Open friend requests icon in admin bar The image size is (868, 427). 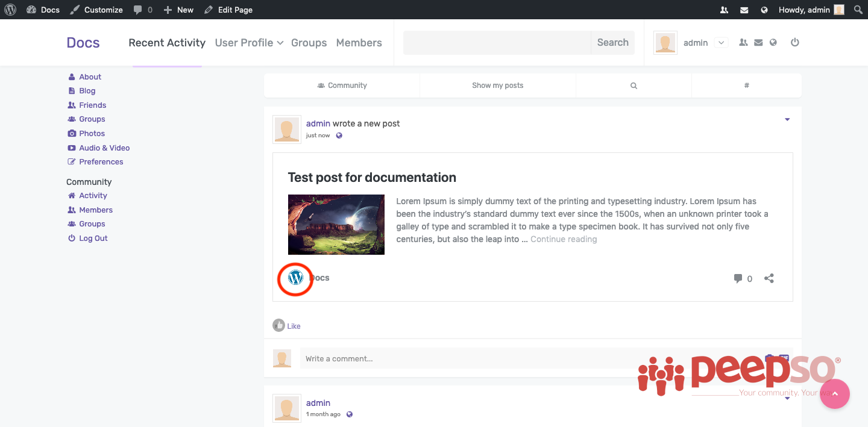pos(724,10)
